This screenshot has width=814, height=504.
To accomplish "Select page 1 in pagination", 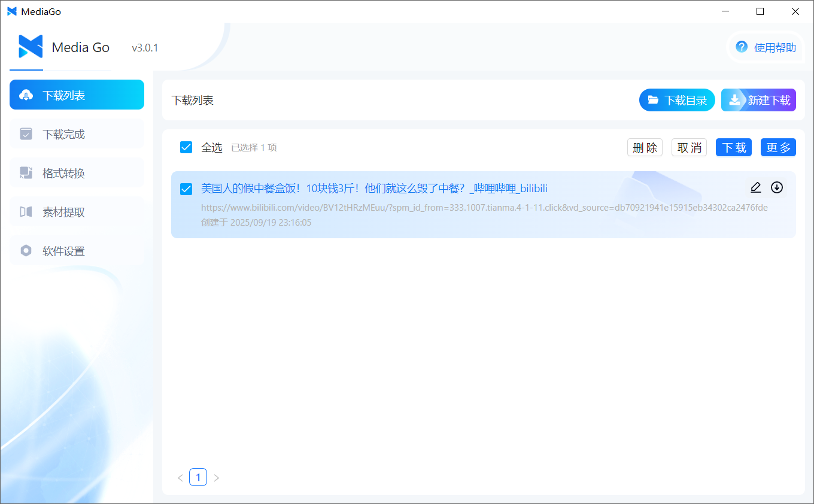I will click(x=198, y=477).
